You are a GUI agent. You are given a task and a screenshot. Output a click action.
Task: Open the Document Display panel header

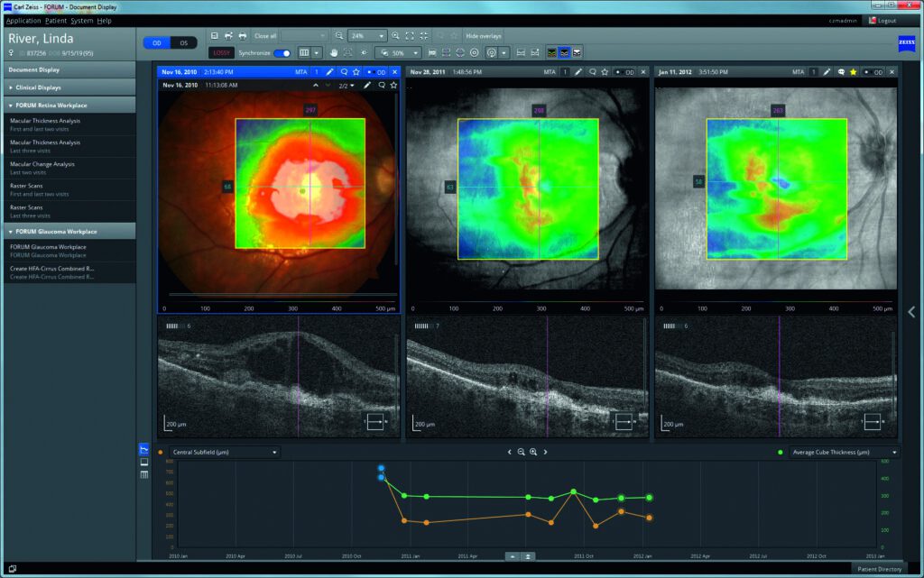coord(69,69)
